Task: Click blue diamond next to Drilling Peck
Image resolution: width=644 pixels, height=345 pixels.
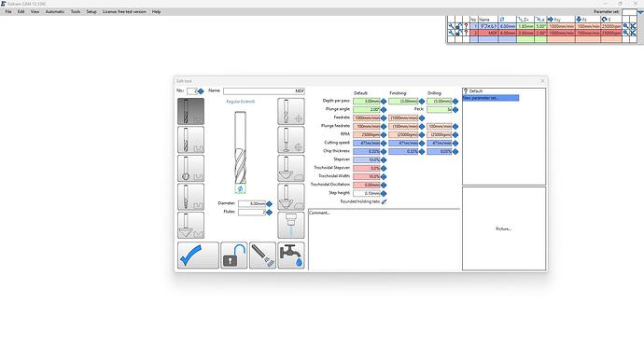Action: 455,109
